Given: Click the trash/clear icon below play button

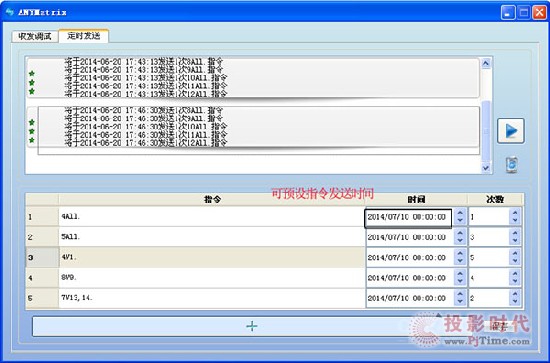Looking at the screenshot, I should [511, 164].
